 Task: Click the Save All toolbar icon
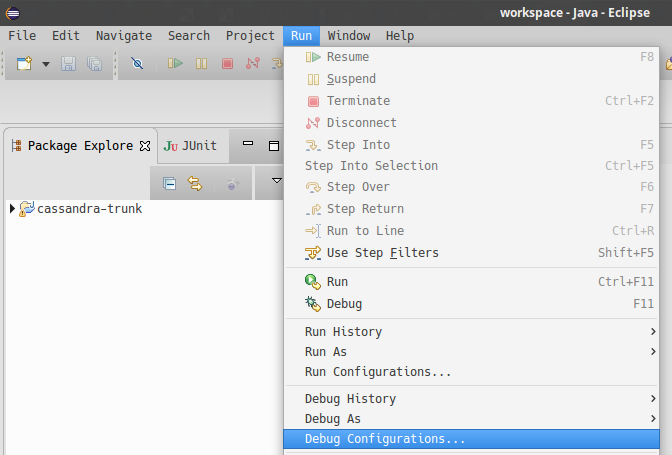pos(94,64)
